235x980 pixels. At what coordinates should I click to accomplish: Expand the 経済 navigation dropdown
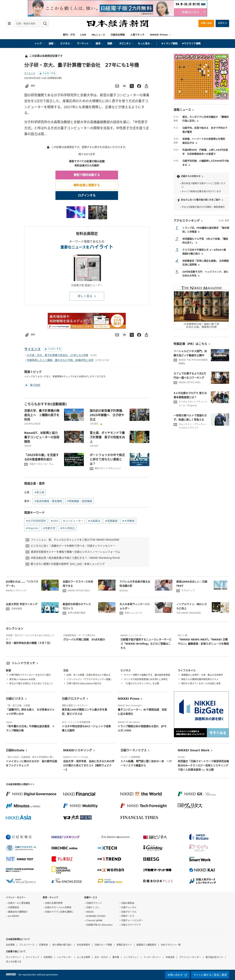click(99, 43)
